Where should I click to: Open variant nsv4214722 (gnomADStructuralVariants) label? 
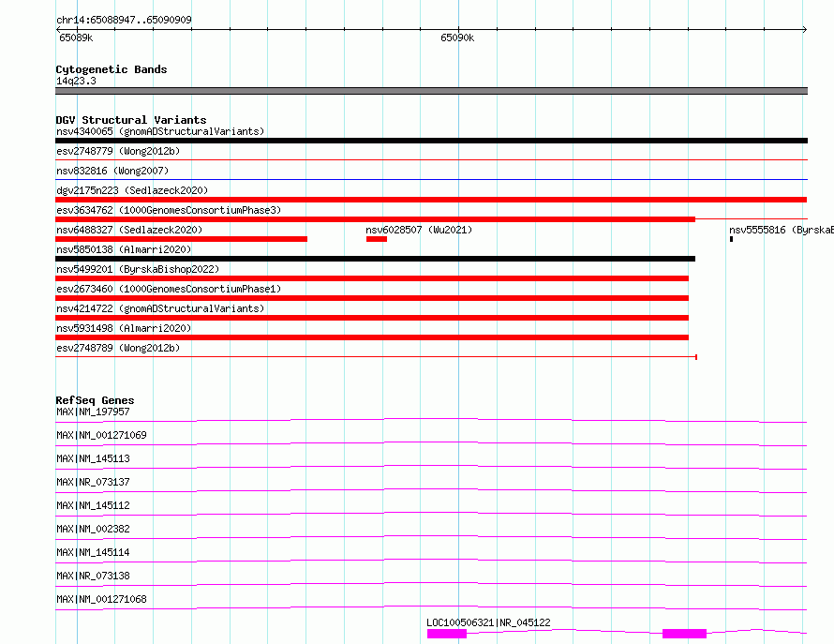click(x=160, y=308)
